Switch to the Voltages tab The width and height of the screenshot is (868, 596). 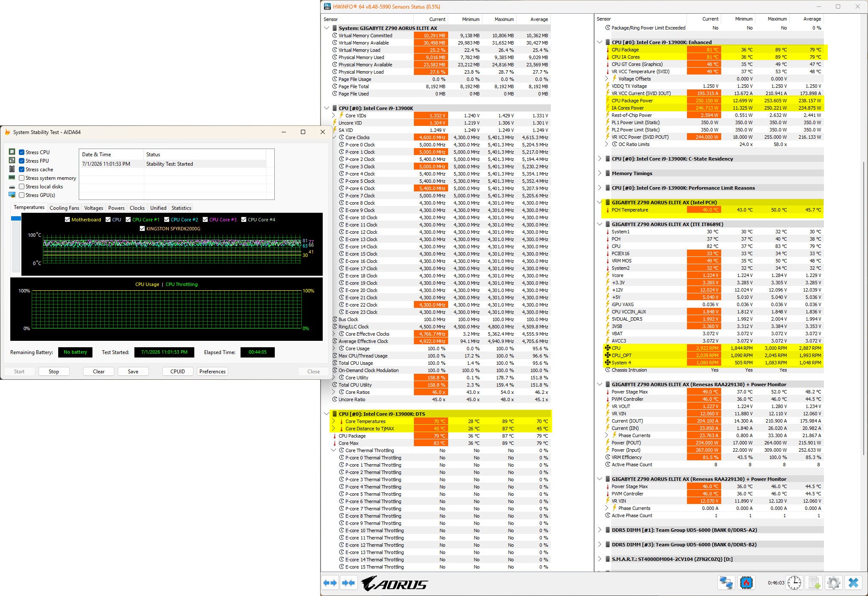pos(94,208)
